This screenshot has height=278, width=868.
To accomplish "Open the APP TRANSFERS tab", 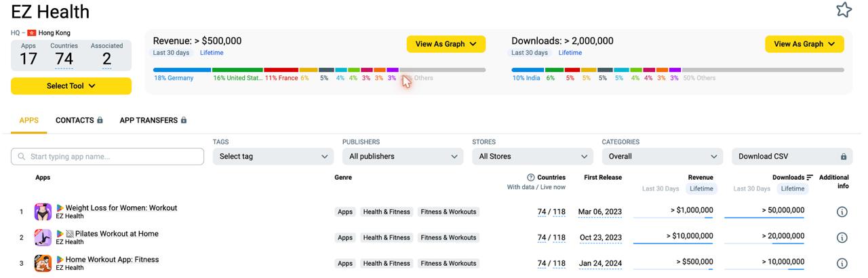I will (153, 120).
